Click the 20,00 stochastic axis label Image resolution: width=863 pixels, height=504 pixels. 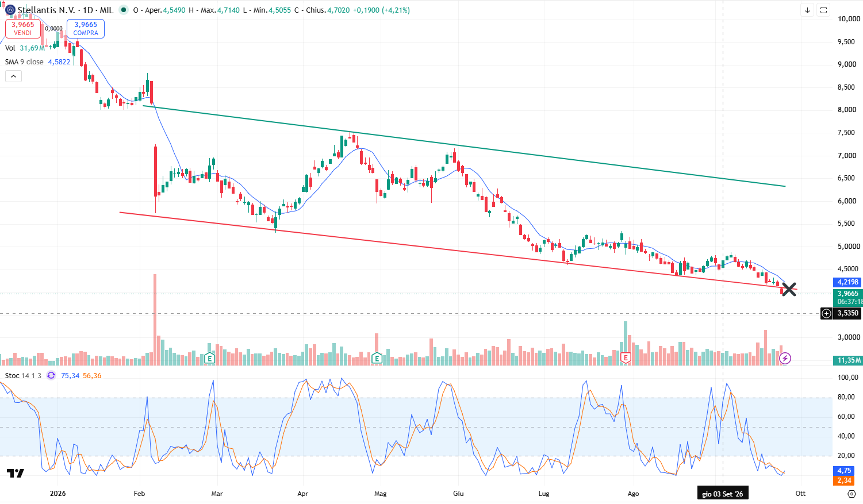(x=846, y=456)
